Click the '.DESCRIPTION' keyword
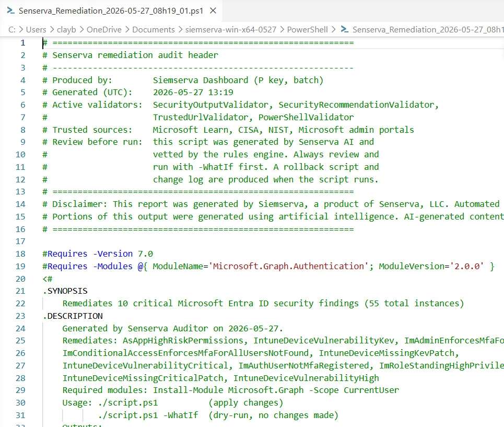 click(x=73, y=316)
